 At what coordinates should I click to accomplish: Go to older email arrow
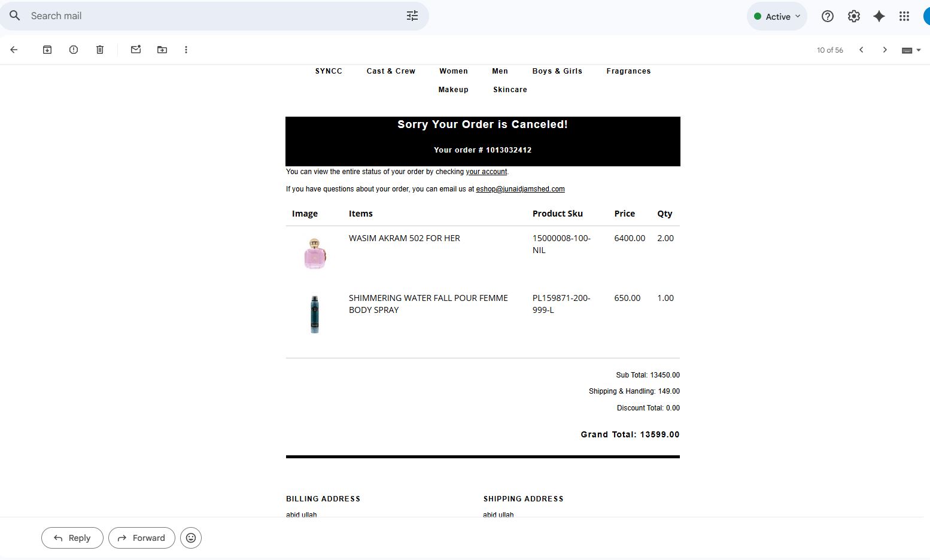click(885, 50)
